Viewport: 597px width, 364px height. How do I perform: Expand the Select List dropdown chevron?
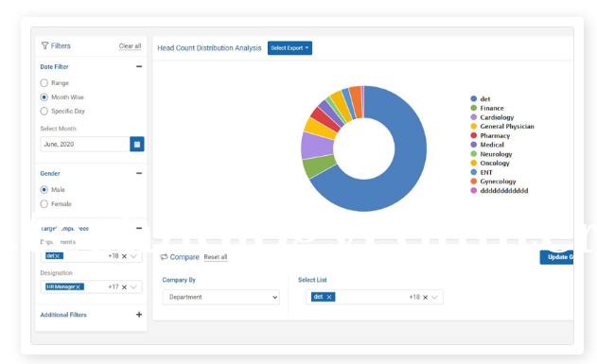435,297
